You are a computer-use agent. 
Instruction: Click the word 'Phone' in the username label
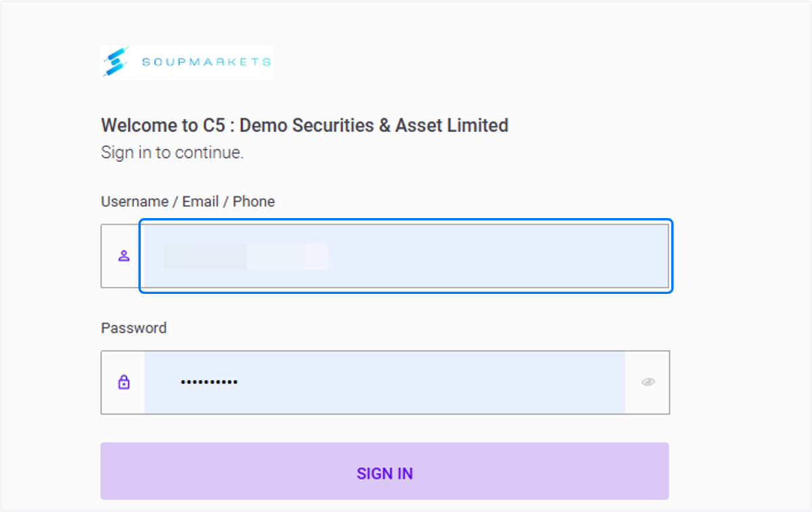(254, 202)
